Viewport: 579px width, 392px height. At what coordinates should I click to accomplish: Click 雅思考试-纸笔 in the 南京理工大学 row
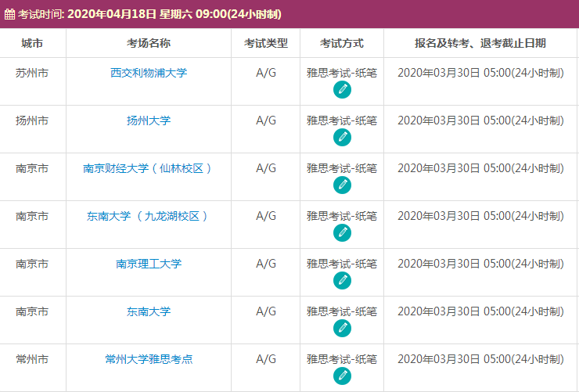[x=342, y=264]
